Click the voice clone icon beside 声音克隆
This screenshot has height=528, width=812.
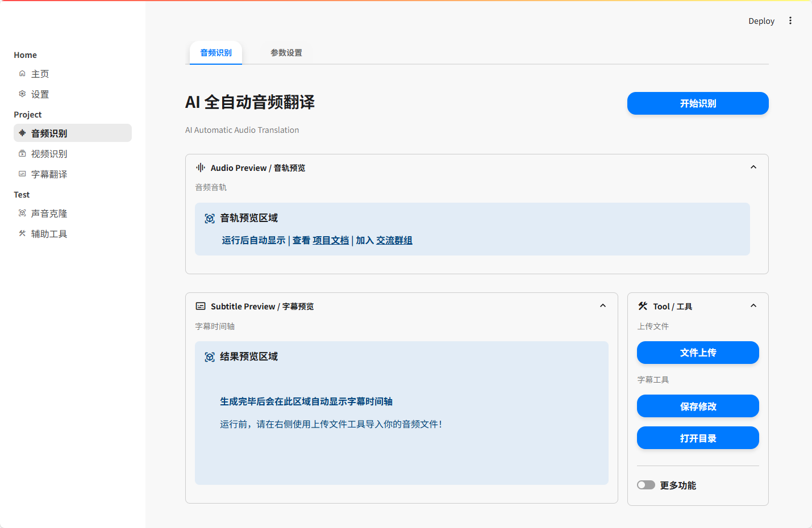tap(22, 213)
